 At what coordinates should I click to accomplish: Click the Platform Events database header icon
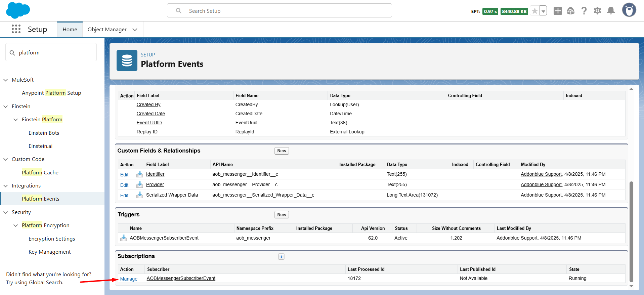pos(127,60)
